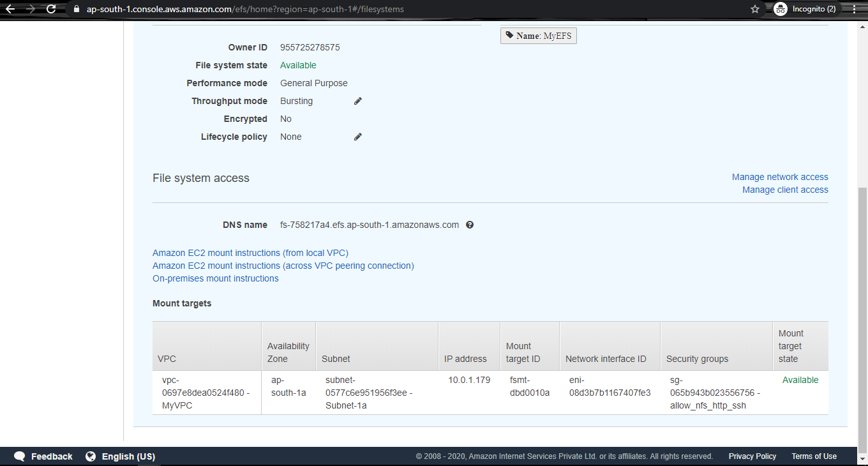Screen dimensions: 868x466
Task: Open Chrome's three-dot menu
Action: 853,9
